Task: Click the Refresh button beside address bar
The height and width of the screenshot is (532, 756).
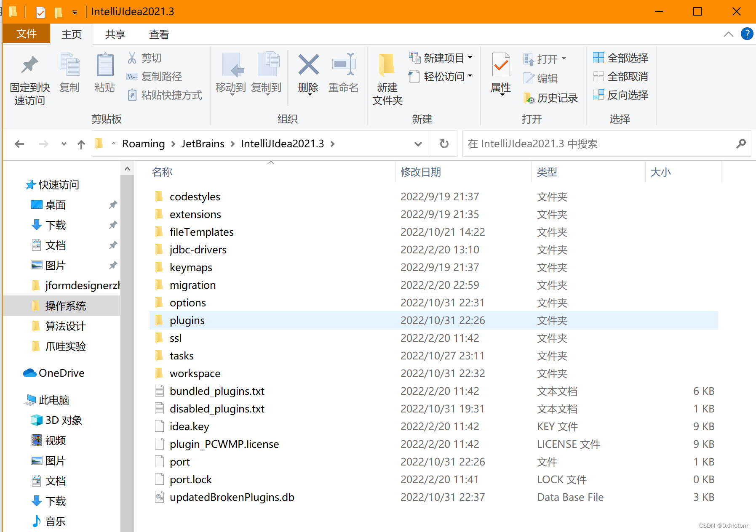Action: [x=444, y=144]
